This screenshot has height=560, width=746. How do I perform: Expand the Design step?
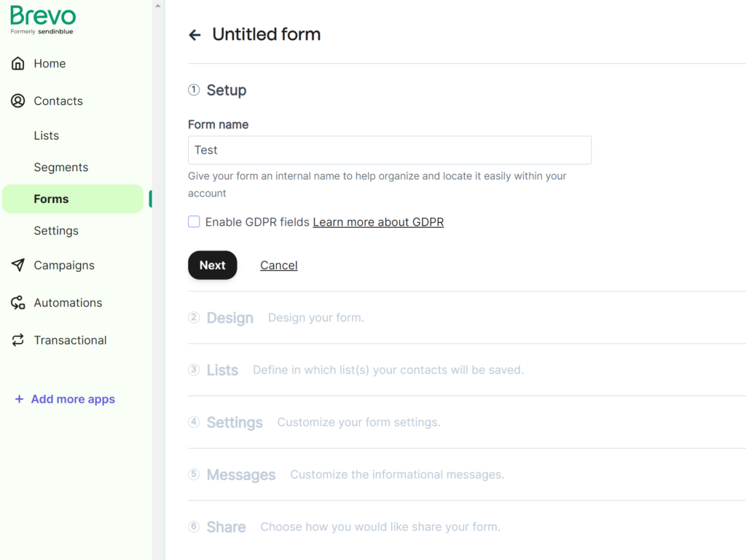coord(229,318)
